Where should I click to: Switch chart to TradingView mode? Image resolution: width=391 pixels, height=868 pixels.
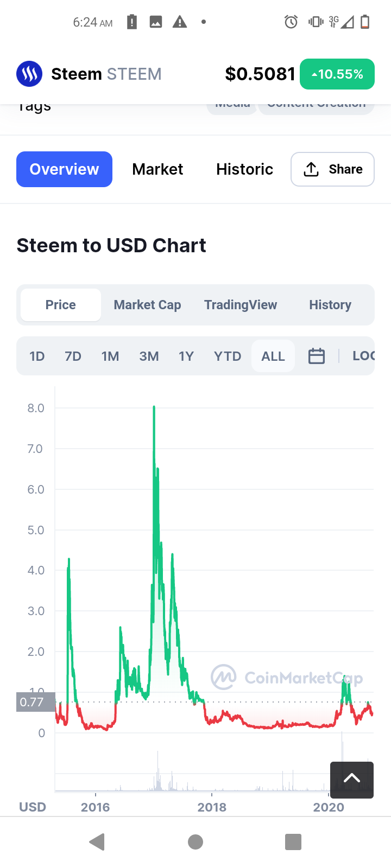click(x=241, y=305)
